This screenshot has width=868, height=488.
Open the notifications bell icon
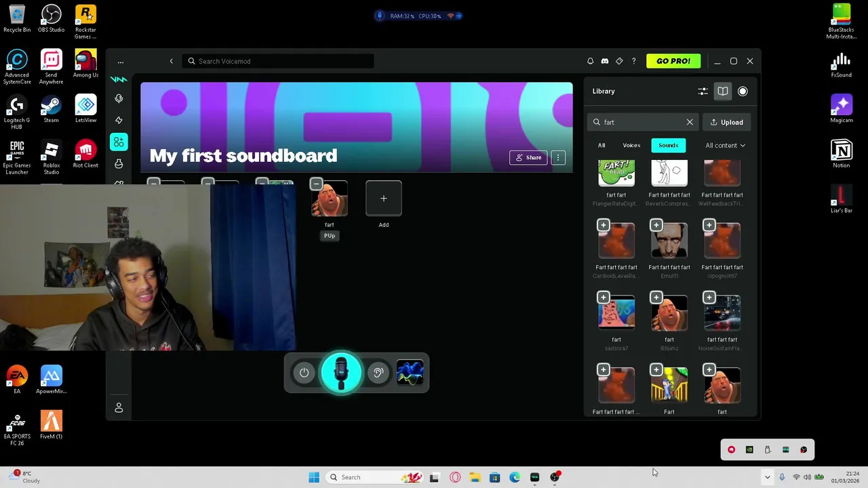pos(590,61)
